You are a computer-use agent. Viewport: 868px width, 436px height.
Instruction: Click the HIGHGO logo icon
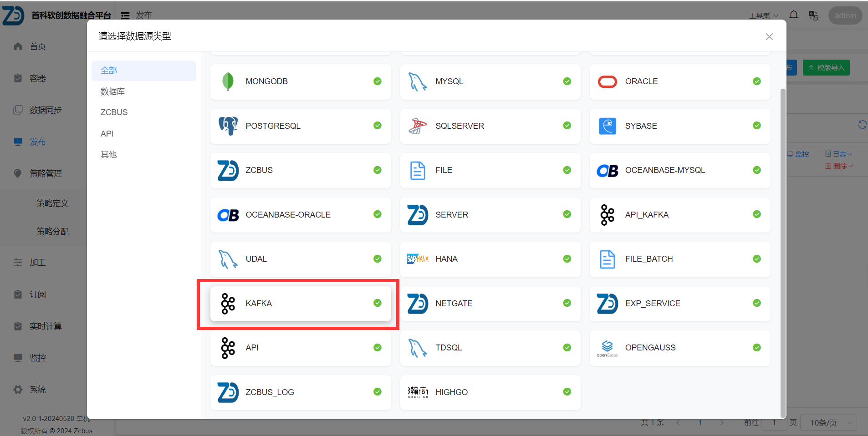pos(418,392)
